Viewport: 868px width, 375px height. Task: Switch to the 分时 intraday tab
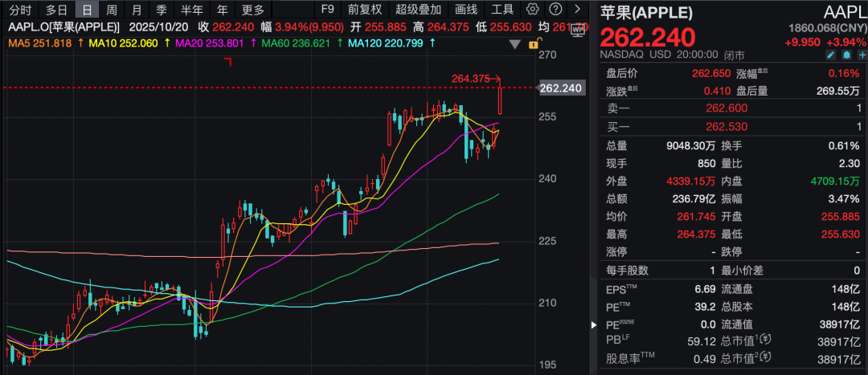point(20,10)
